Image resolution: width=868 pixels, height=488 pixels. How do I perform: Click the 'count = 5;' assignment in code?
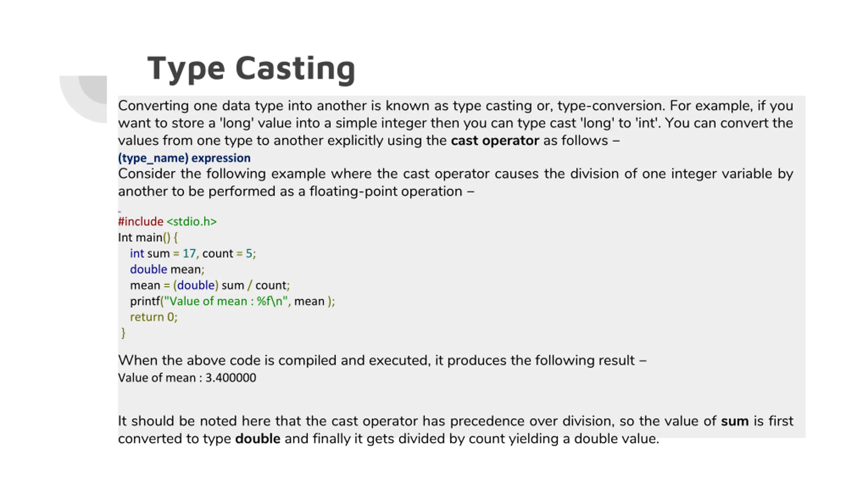(229, 253)
